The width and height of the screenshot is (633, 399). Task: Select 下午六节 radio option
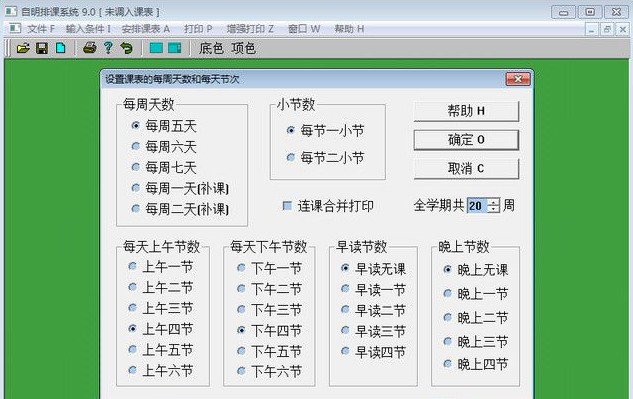click(270, 371)
